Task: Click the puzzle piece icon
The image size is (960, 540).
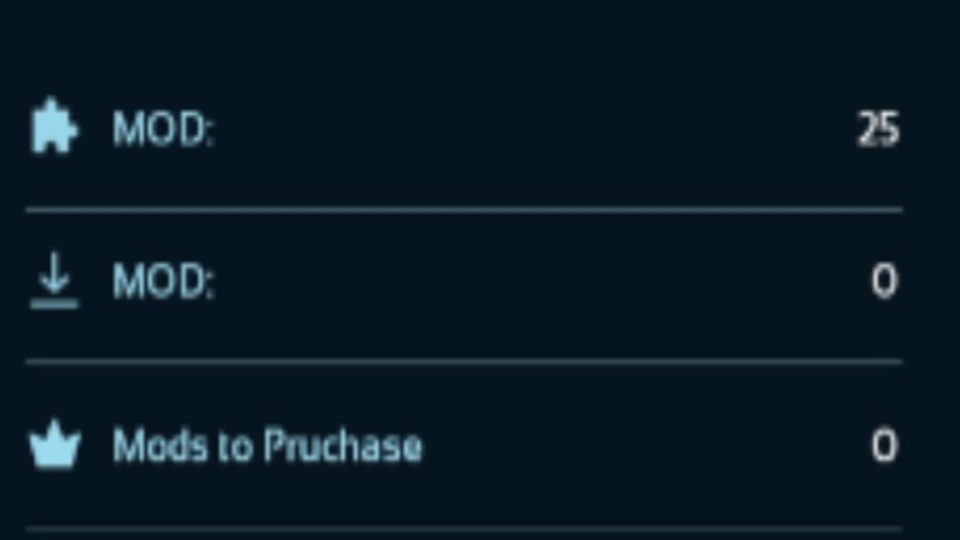Action: point(54,128)
